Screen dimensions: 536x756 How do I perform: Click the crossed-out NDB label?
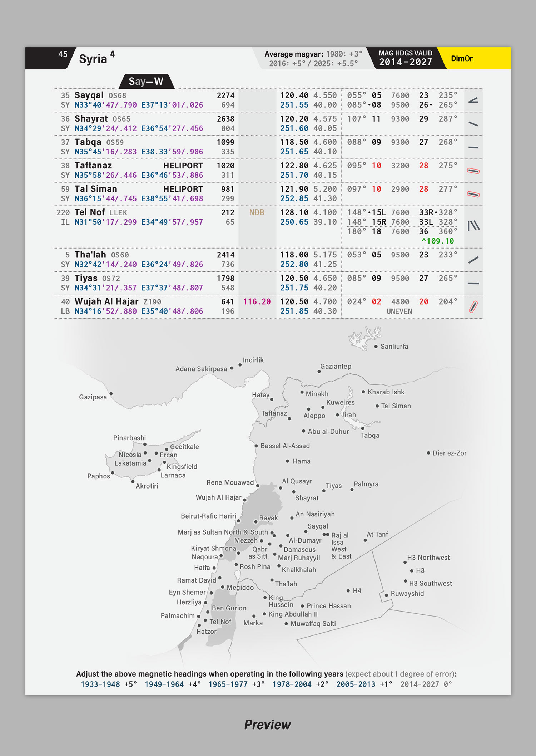257,212
